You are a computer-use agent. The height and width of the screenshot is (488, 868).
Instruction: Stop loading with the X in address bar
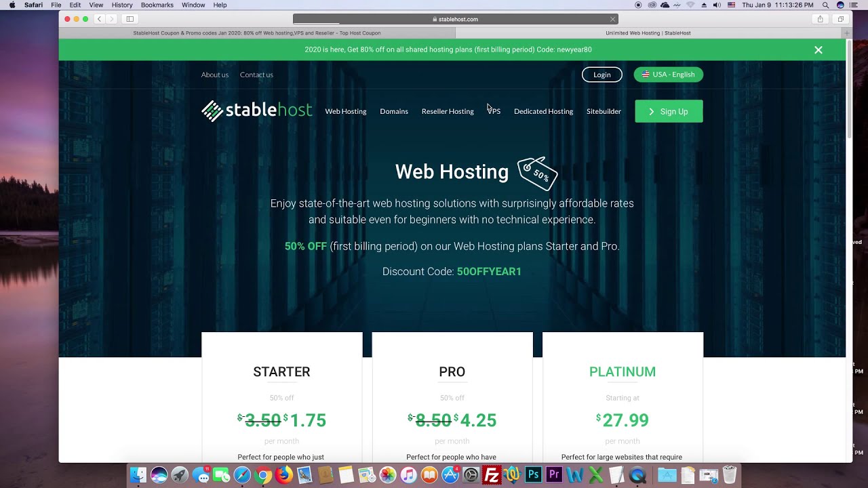coord(612,19)
